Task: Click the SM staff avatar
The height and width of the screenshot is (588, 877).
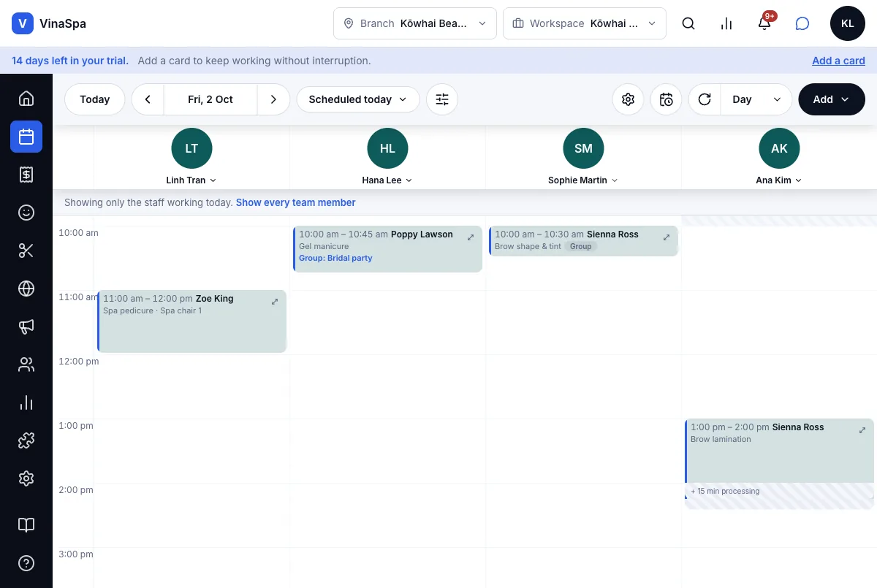Action: [x=583, y=148]
